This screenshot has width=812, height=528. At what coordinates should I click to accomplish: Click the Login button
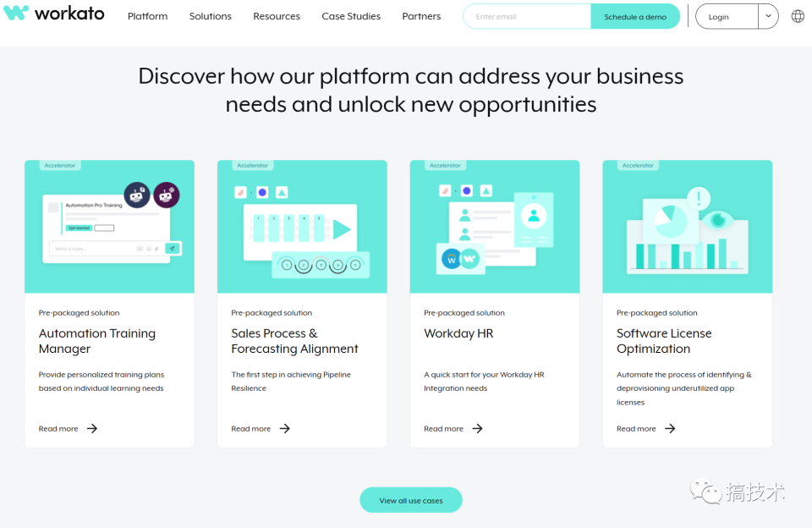point(727,17)
